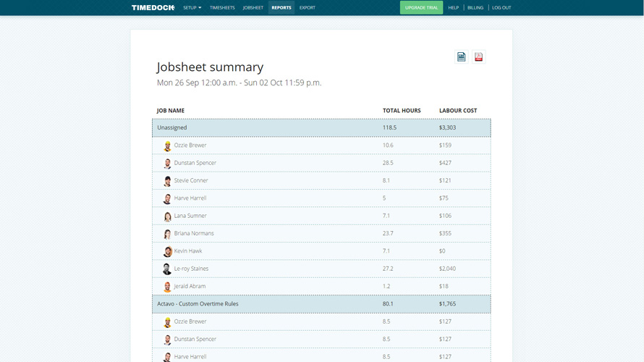Open the Billing page link

475,8
